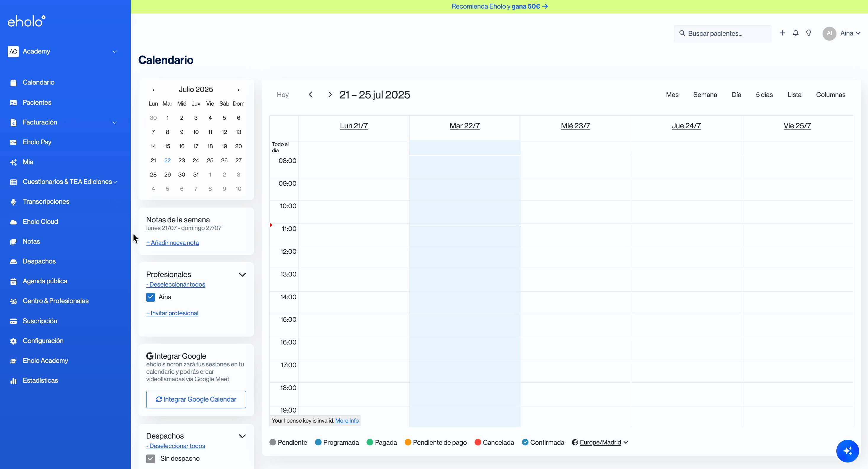
Task: Collapse the Profesionales panel
Action: (242, 275)
